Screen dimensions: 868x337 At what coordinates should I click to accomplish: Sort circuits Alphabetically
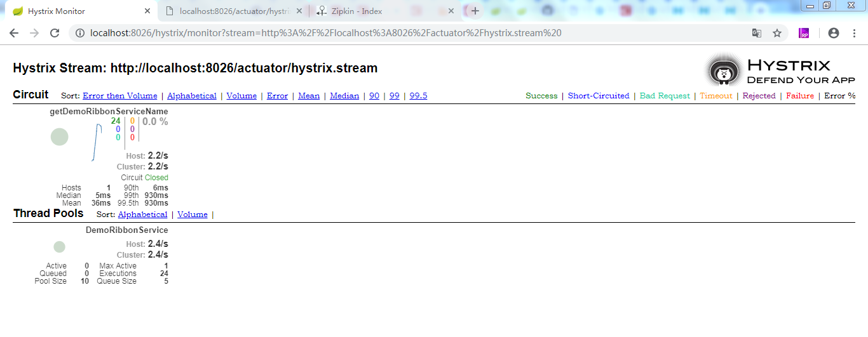tap(192, 96)
